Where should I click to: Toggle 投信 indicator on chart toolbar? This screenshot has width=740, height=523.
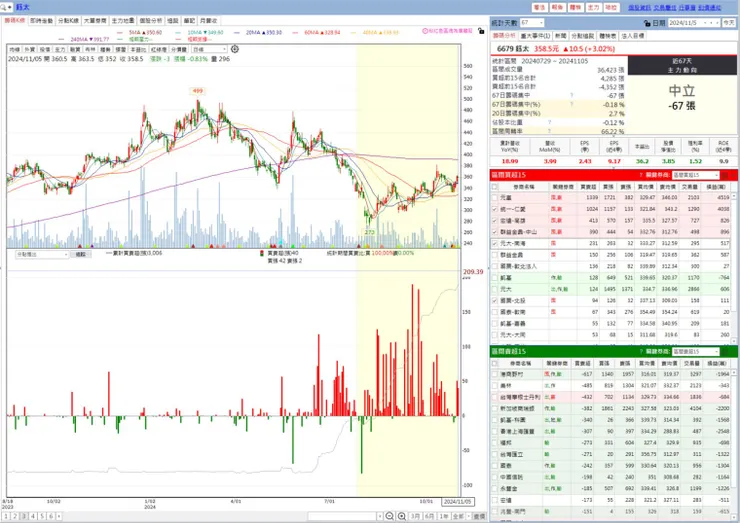(x=45, y=50)
